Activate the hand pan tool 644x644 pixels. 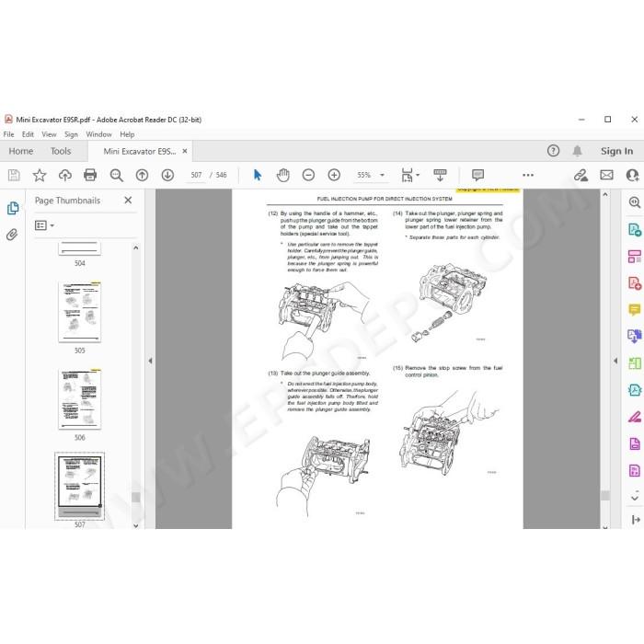click(283, 176)
